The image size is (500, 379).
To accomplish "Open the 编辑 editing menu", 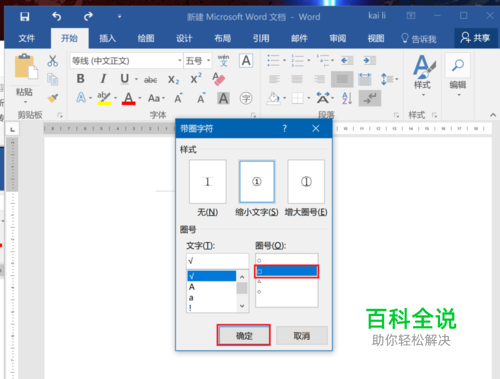I will tap(458, 75).
